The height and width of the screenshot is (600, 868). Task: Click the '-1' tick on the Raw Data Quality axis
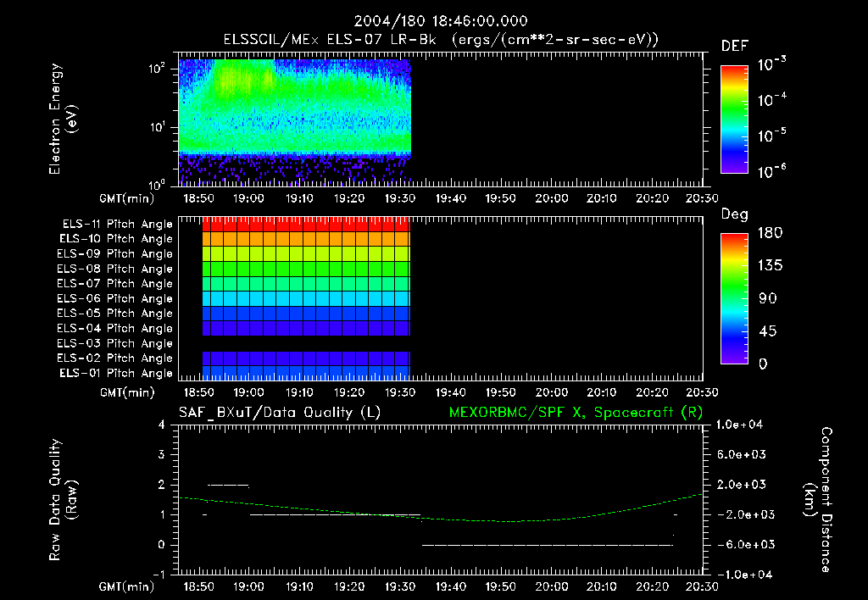click(159, 575)
